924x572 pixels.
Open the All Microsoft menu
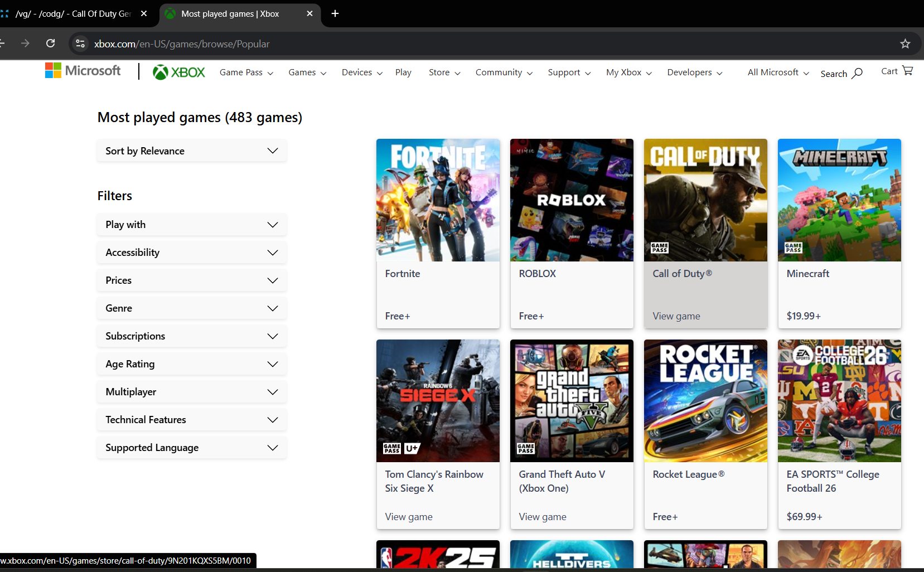pyautogui.click(x=778, y=72)
